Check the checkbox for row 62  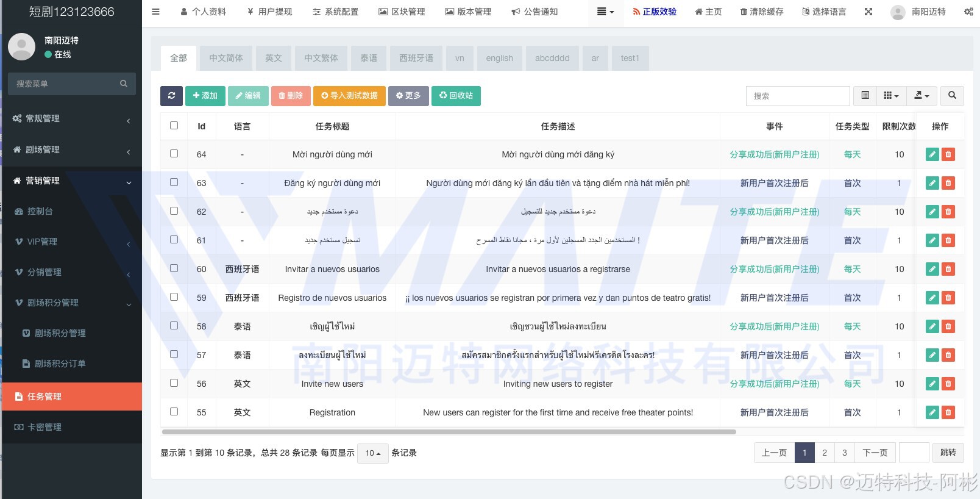pos(174,211)
